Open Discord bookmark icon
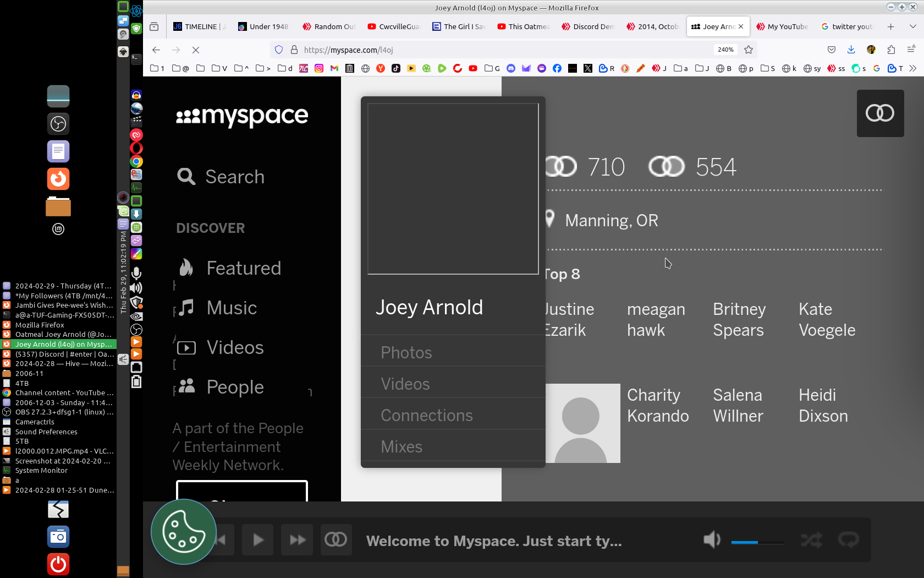Screen dimensions: 924x578 [x=511, y=68]
